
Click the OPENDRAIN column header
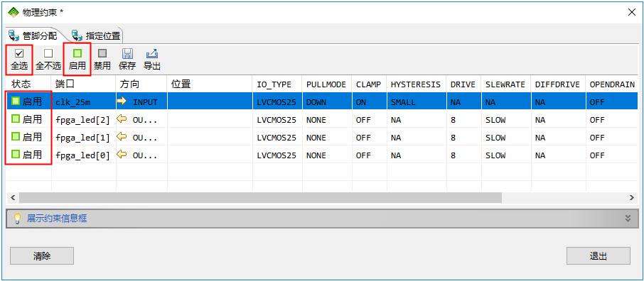point(611,84)
